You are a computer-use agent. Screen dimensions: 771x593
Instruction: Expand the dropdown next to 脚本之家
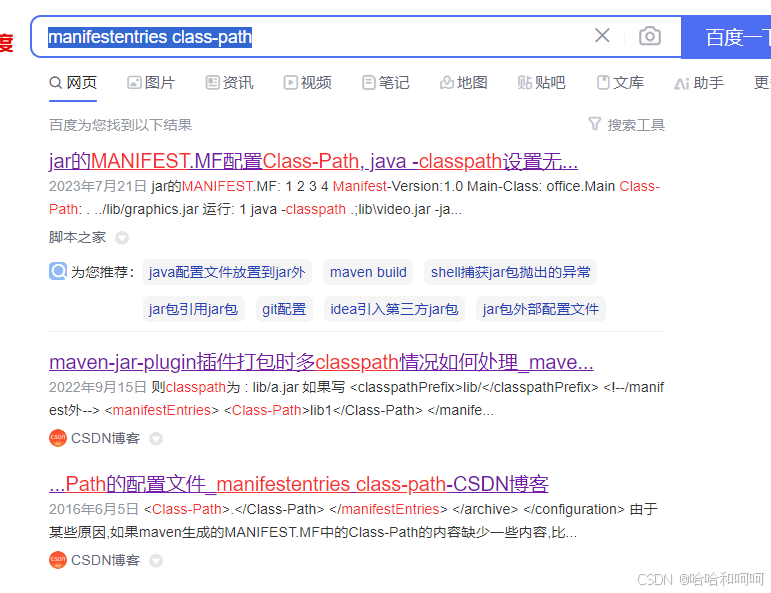click(x=122, y=238)
